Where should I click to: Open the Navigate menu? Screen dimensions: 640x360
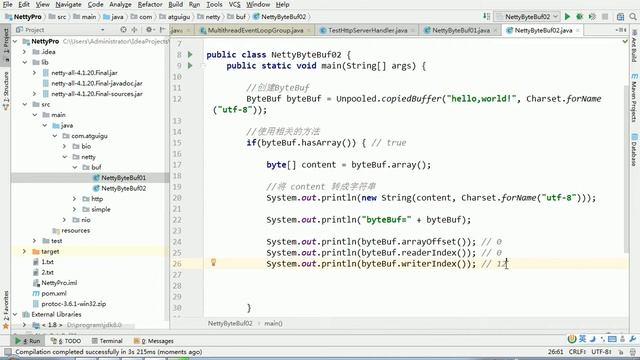pyautogui.click(x=68, y=4)
